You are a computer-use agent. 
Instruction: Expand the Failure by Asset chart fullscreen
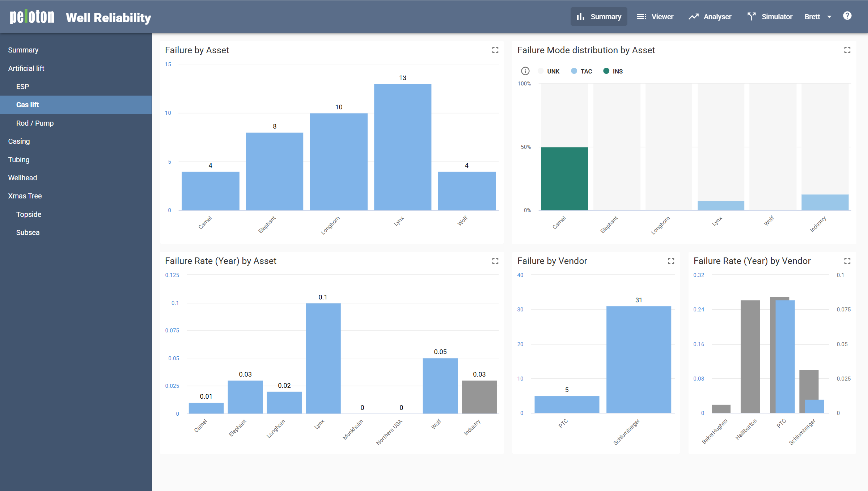495,50
